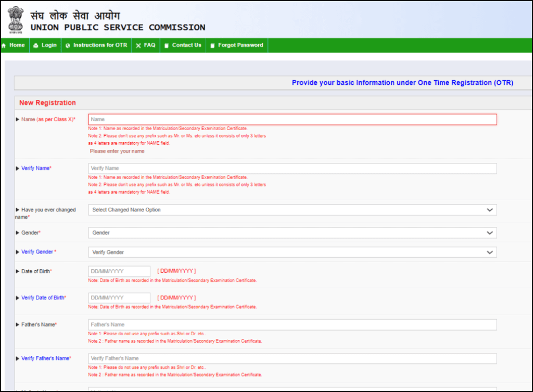This screenshot has width=533, height=392.
Task: Click the Verify Date of Birth field
Action: 119,297
